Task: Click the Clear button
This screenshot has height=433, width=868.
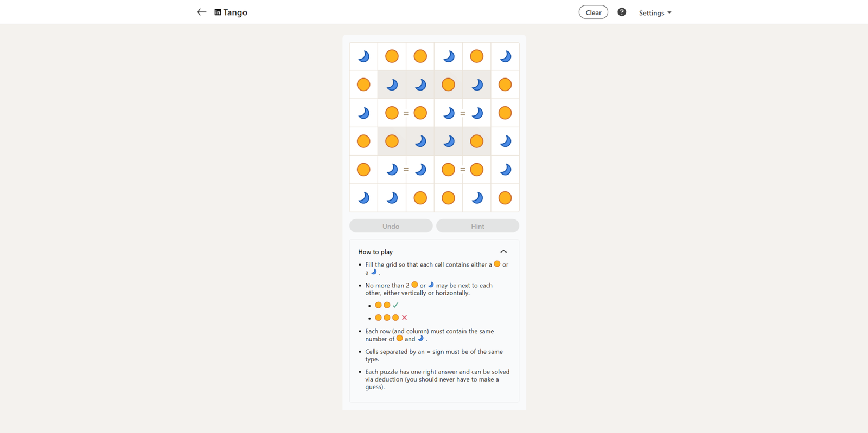Action: pyautogui.click(x=593, y=12)
